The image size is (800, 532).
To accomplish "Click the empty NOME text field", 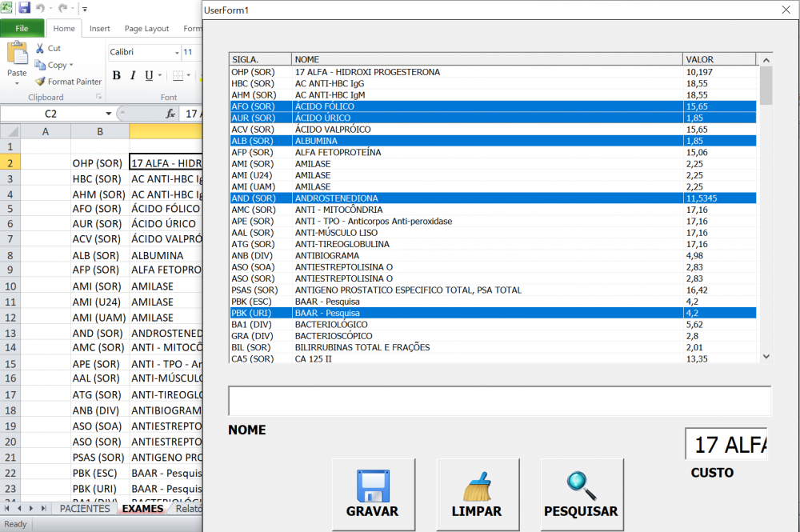I will pos(499,400).
